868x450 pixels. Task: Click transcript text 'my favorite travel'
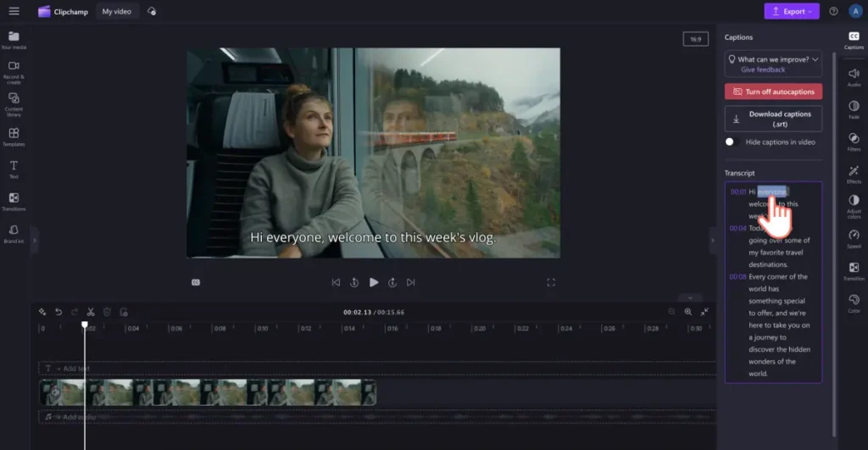[776, 253]
